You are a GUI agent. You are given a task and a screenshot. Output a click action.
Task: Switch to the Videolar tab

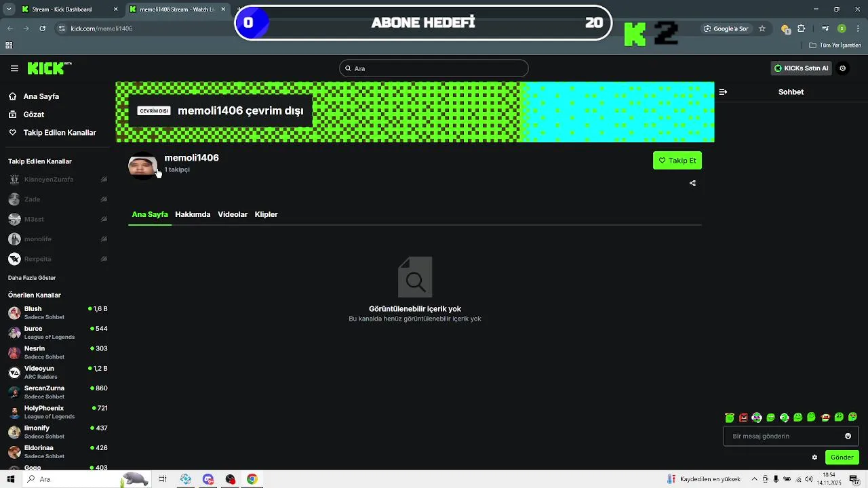(x=233, y=214)
